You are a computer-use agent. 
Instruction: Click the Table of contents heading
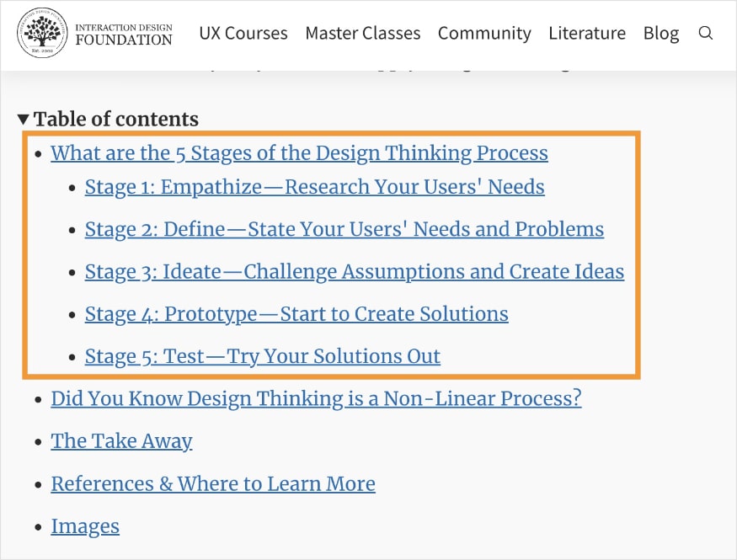click(x=115, y=119)
